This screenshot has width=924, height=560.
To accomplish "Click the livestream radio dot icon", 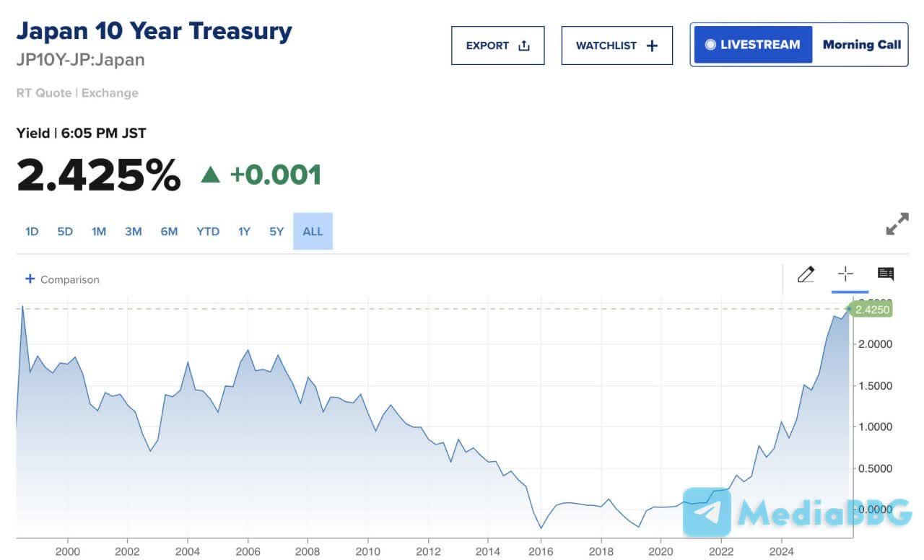I will [x=710, y=45].
